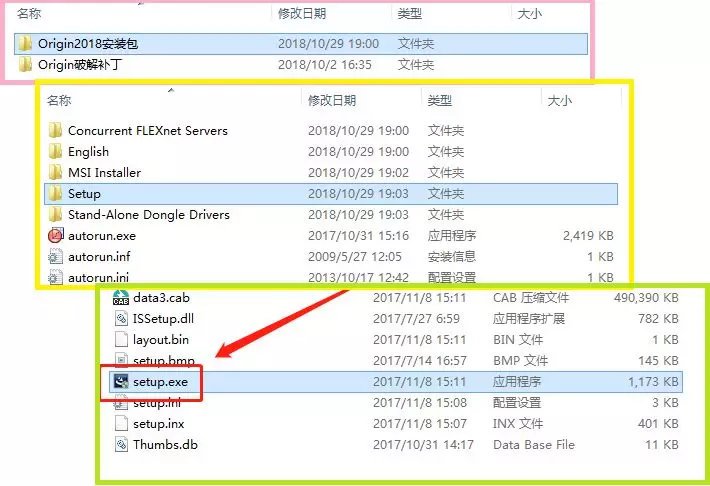This screenshot has height=486, width=710.
Task: Select the autorun.ini file name
Action: pyautogui.click(x=98, y=277)
